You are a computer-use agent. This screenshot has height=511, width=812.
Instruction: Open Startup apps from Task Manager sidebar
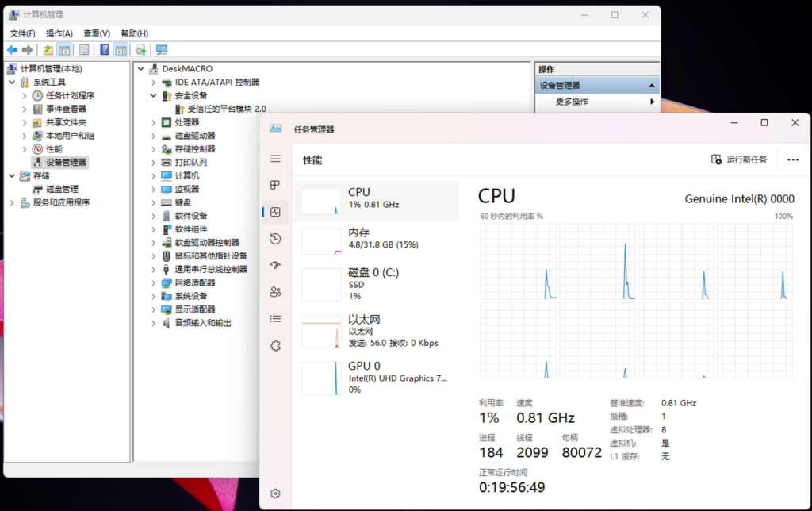(275, 265)
